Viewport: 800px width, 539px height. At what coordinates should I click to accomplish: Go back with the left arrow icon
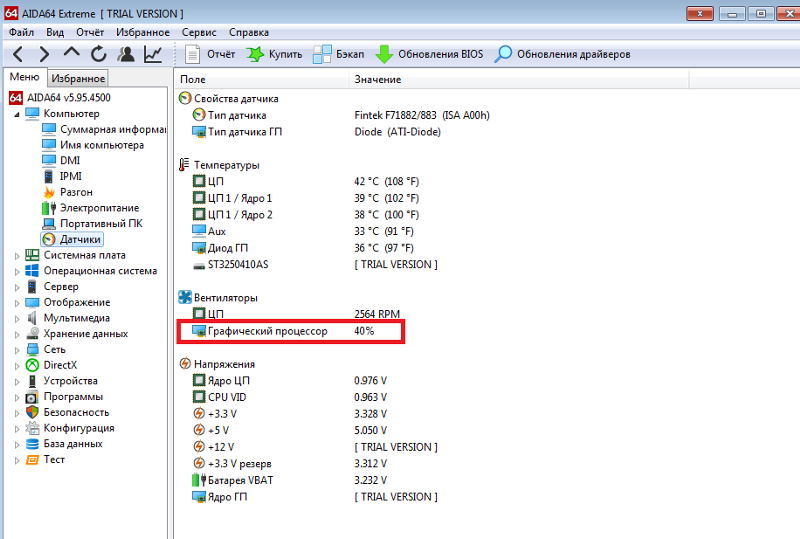click(18, 54)
